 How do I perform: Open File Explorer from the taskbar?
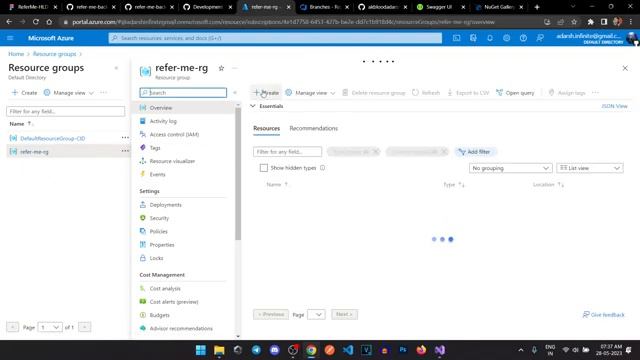point(219,350)
